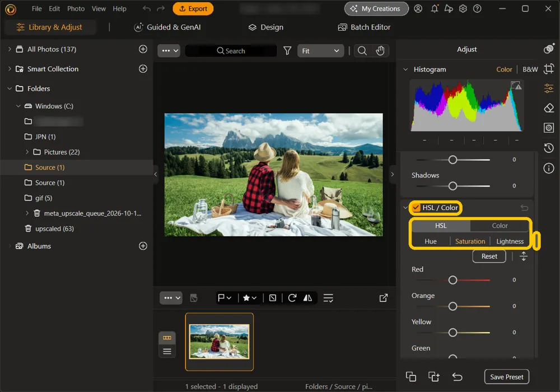Open the settings gear icon
This screenshot has height=392, width=560.
coord(463,8)
